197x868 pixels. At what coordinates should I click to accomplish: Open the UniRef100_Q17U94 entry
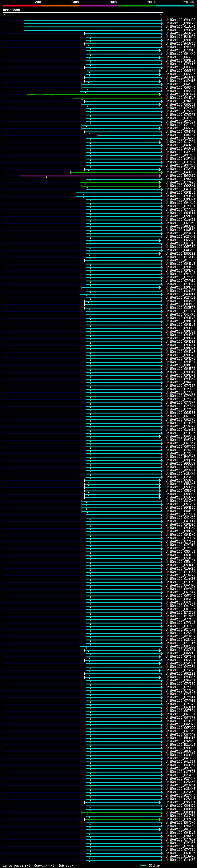click(x=180, y=311)
